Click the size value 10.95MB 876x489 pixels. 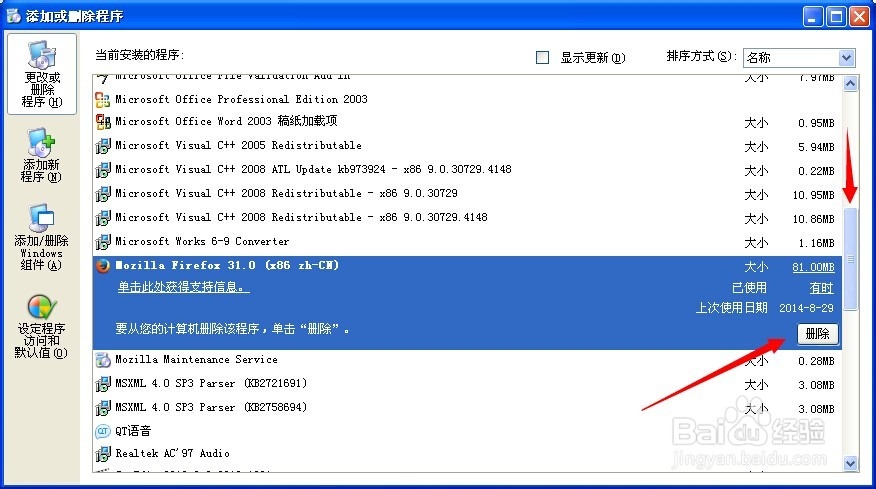(813, 195)
